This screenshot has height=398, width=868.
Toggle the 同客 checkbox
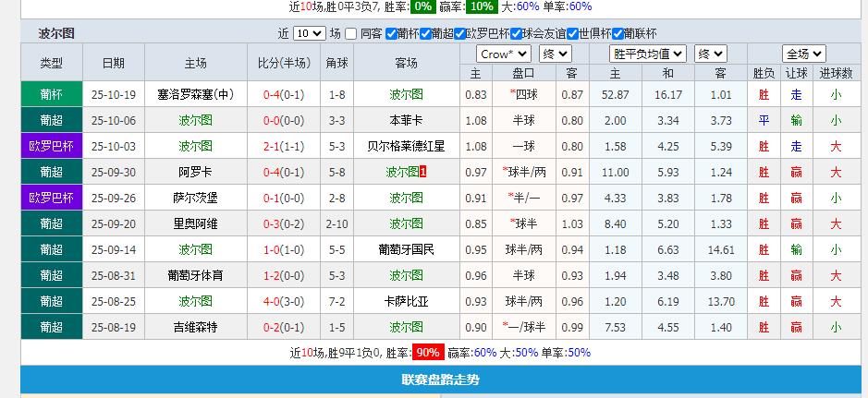click(x=351, y=33)
